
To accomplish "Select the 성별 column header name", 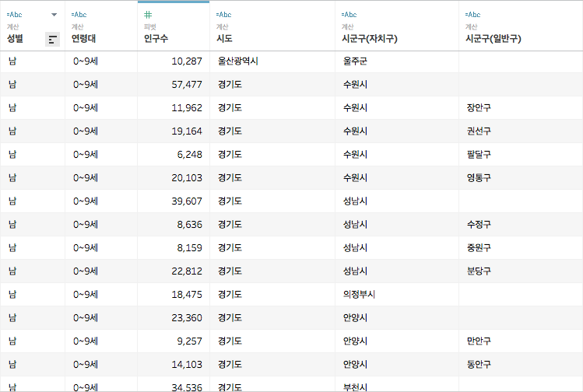I will point(15,38).
